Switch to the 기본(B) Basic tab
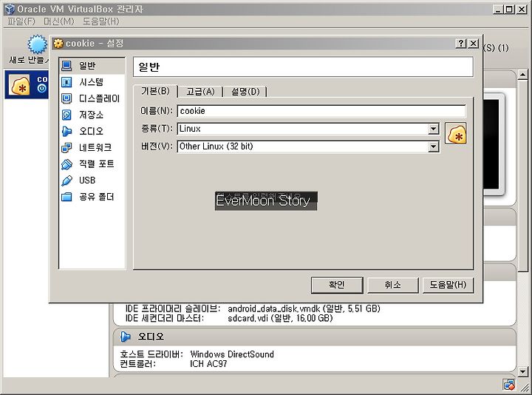The width and height of the screenshot is (532, 395). pyautogui.click(x=155, y=91)
